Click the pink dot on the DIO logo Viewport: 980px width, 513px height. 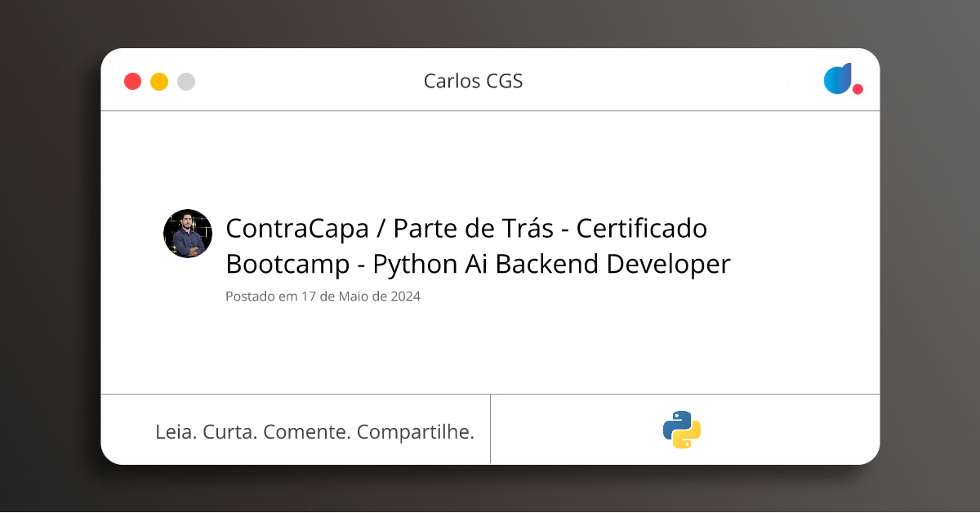tap(857, 89)
